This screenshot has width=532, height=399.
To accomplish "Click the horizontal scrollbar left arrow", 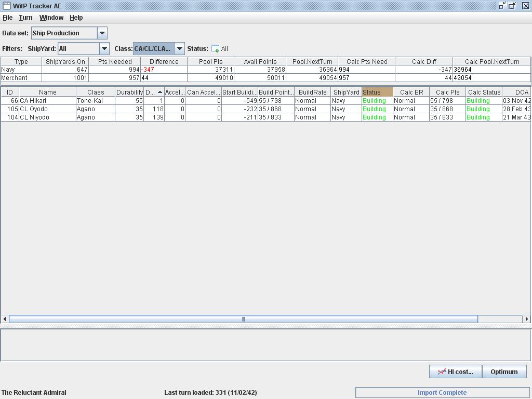I will (x=5, y=319).
